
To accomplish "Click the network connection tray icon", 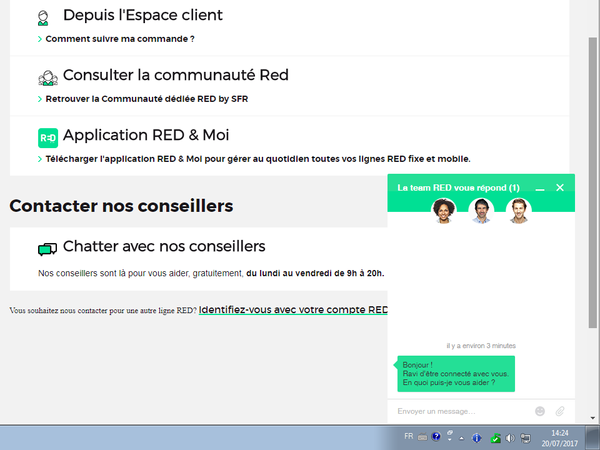I will click(526, 438).
